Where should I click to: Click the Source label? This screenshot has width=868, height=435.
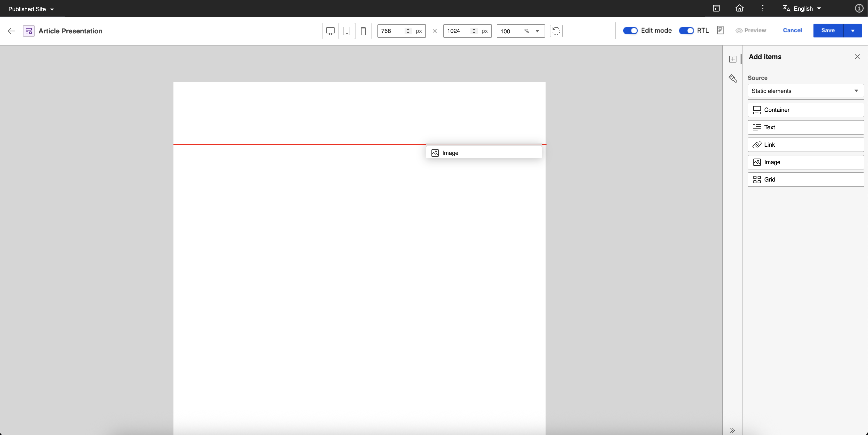(758, 78)
